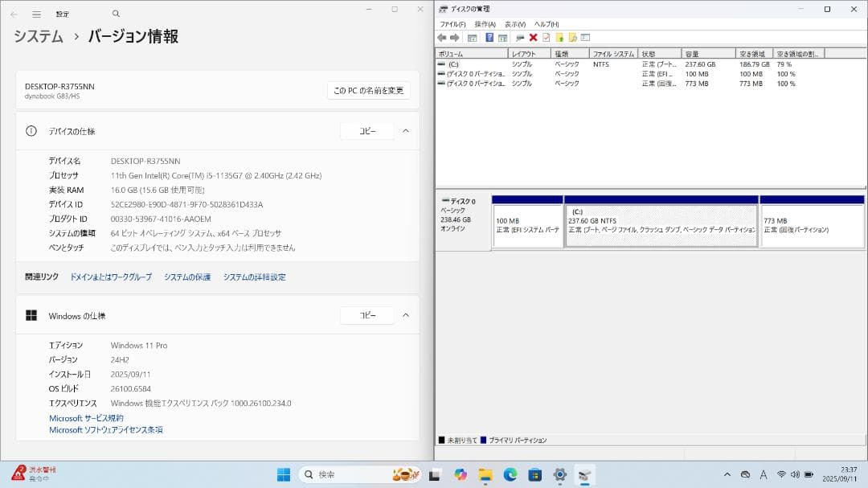The image size is (868, 488).
Task: Collapse the デバイスの仕様 section chevron
Action: point(406,130)
